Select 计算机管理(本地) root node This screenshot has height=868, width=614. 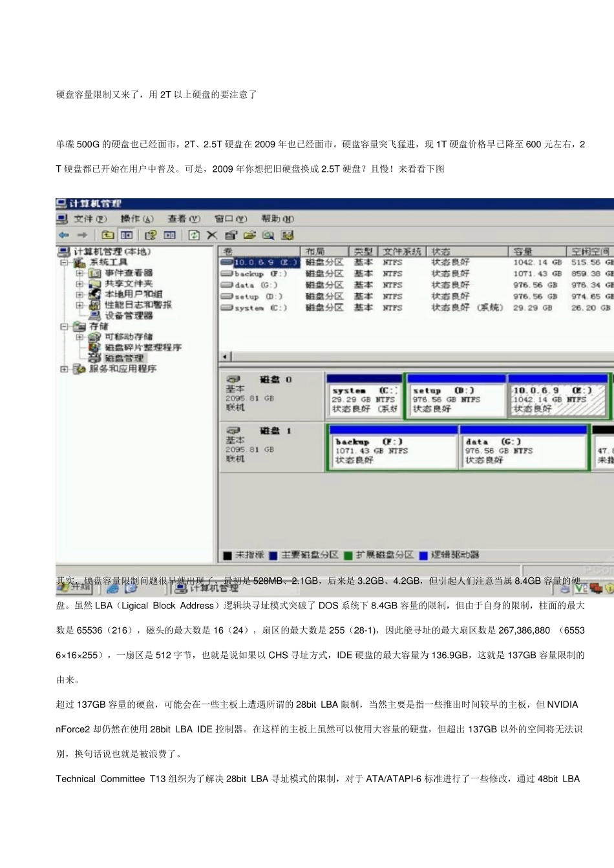click(x=112, y=252)
